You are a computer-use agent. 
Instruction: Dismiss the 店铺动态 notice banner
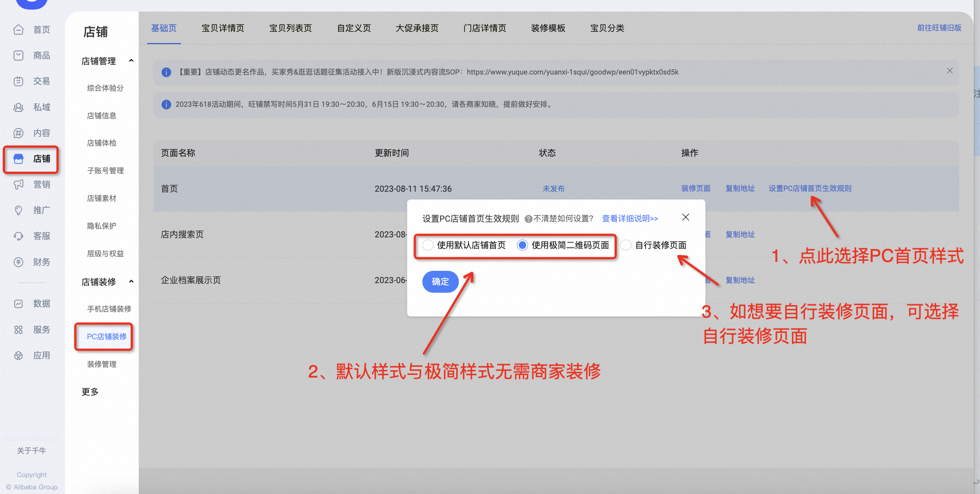pos(949,71)
